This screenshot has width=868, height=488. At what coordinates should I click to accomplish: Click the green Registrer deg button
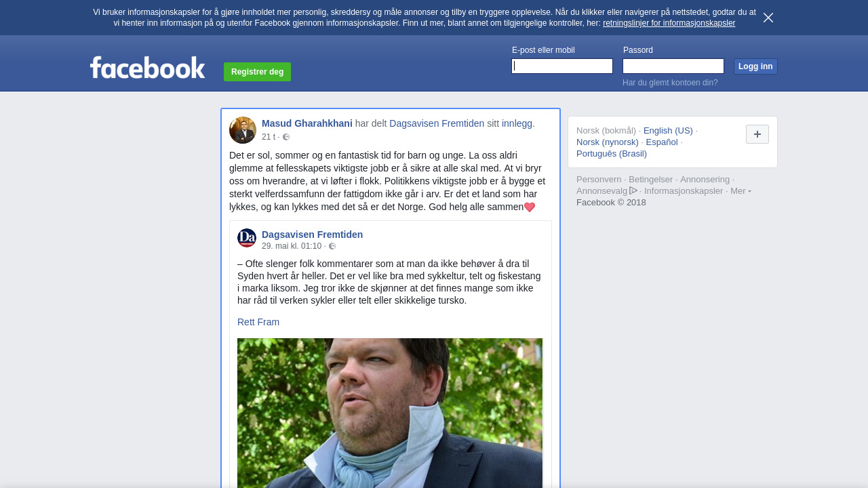[x=257, y=72]
